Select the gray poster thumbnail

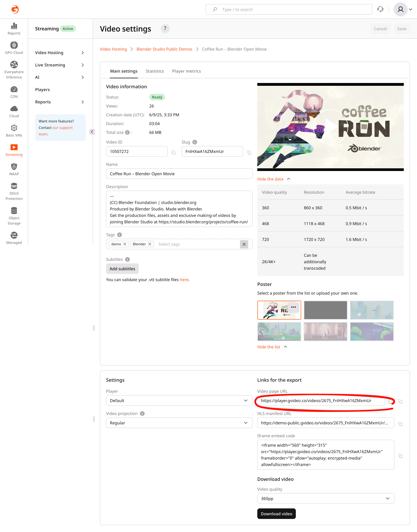(325, 310)
